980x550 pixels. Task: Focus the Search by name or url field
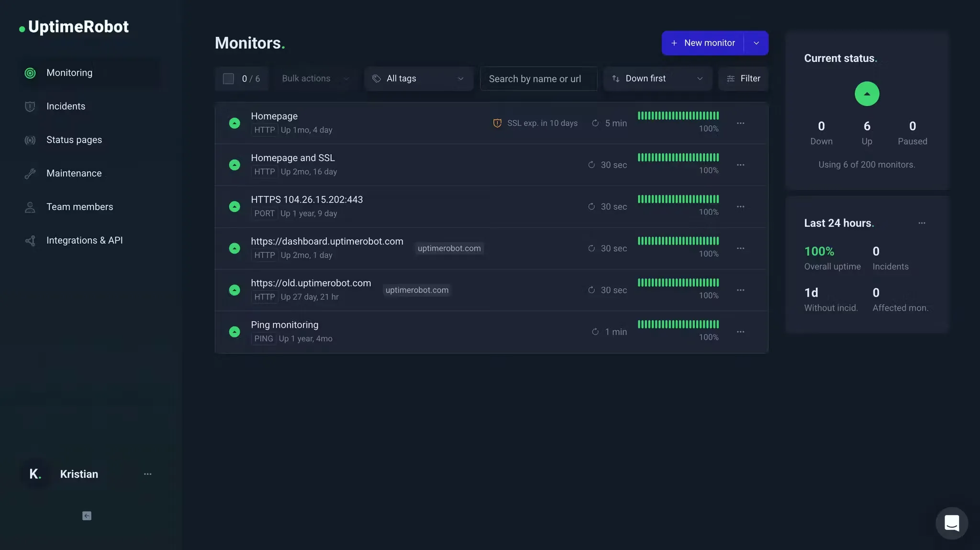point(539,79)
